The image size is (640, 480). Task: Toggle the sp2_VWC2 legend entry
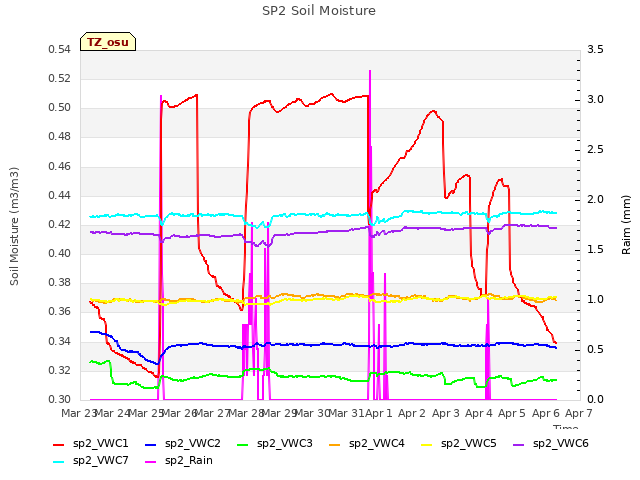pos(182,444)
